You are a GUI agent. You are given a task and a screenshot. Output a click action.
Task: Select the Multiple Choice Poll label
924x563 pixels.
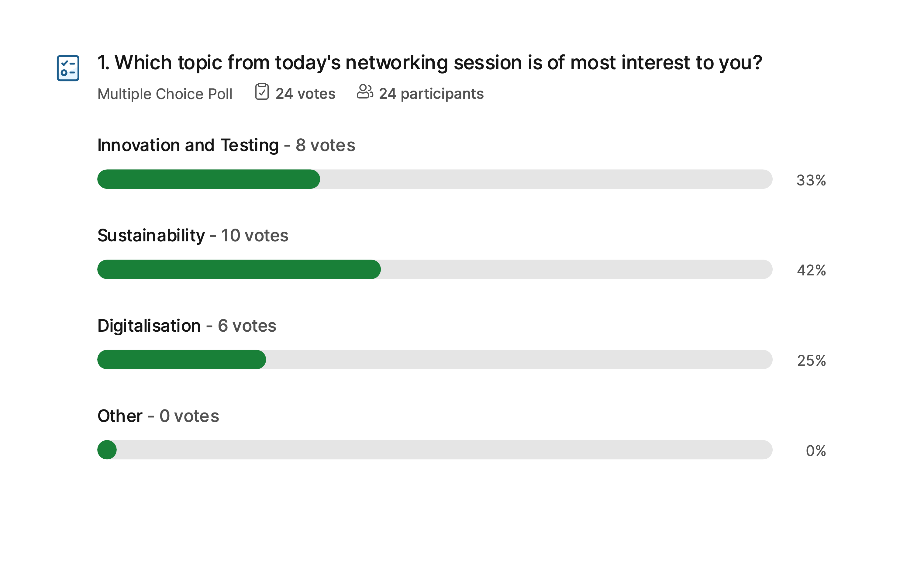click(165, 94)
